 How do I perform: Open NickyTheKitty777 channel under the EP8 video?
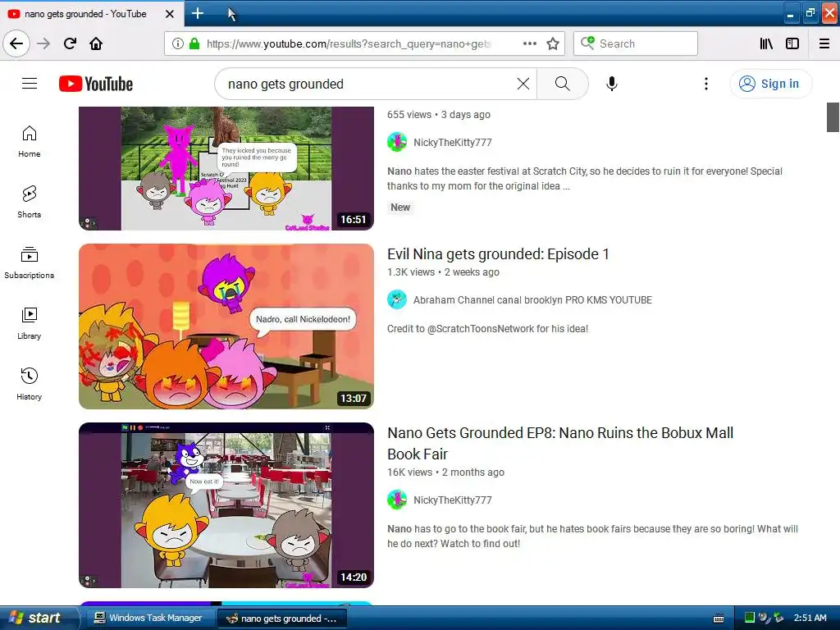(453, 500)
